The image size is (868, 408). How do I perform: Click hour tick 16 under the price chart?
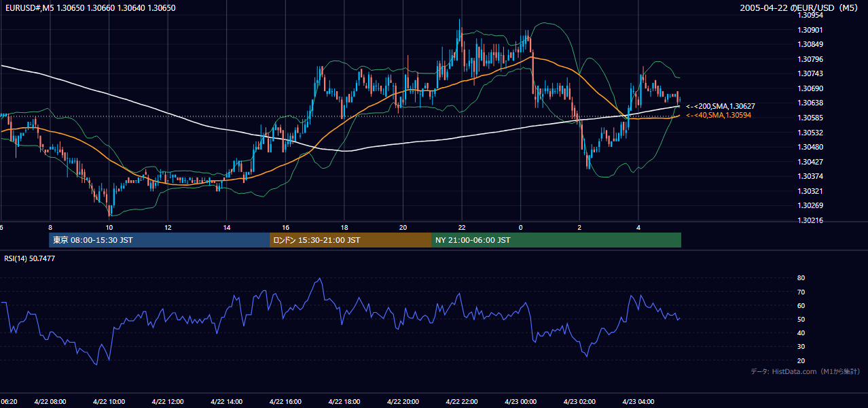tap(286, 228)
